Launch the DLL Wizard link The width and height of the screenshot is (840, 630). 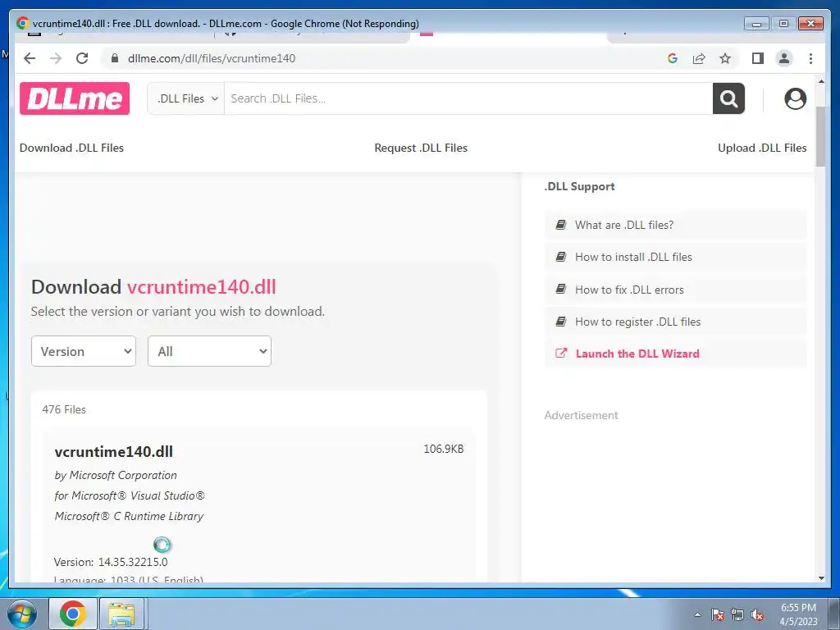637,354
